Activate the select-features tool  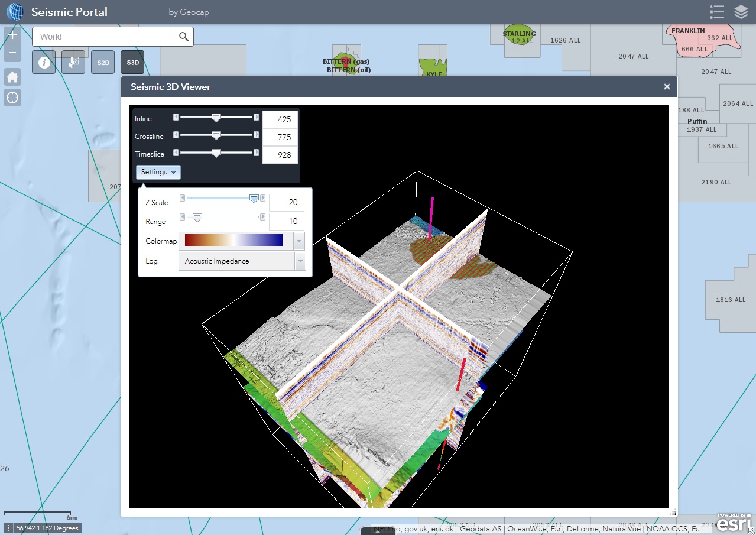(73, 62)
